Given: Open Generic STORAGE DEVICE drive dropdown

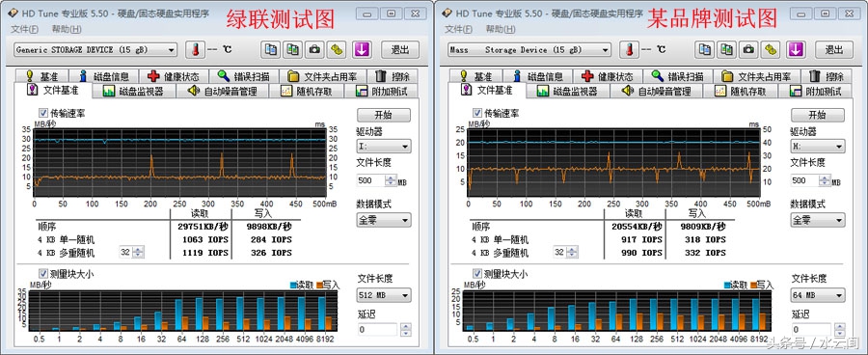Looking at the screenshot, I should point(95,50).
